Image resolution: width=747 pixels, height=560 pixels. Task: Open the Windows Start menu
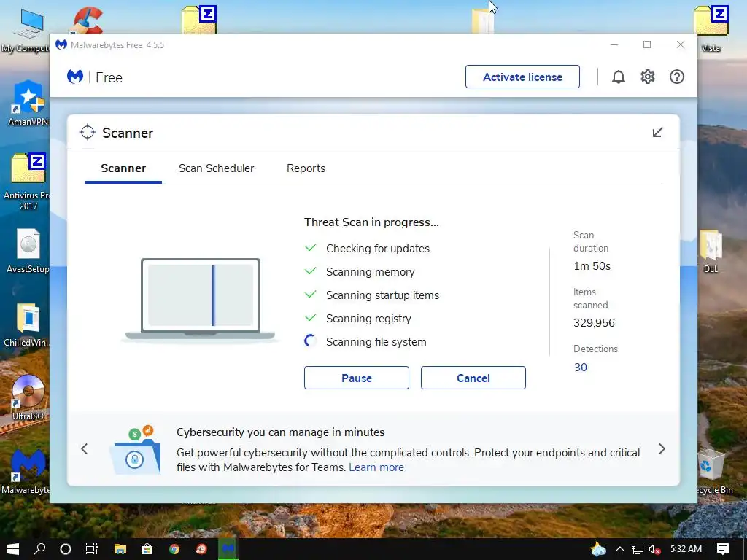coord(13,549)
